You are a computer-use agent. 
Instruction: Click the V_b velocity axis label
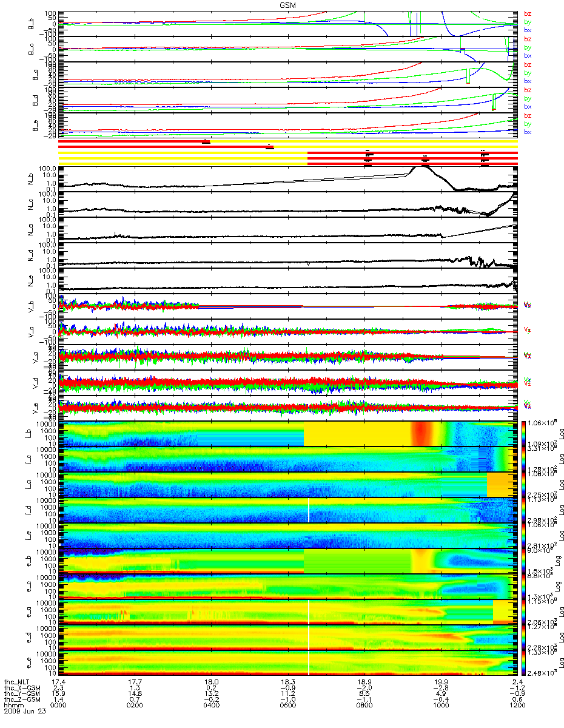[30, 306]
